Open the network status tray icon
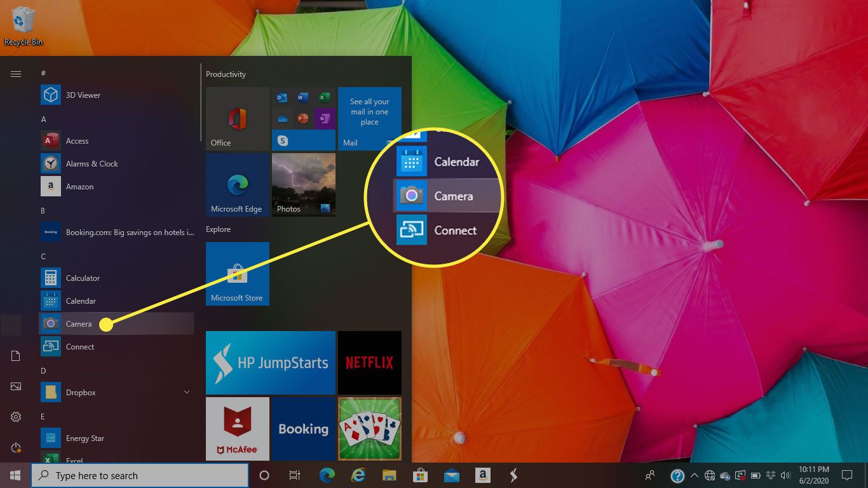Image resolution: width=868 pixels, height=488 pixels. [x=710, y=475]
